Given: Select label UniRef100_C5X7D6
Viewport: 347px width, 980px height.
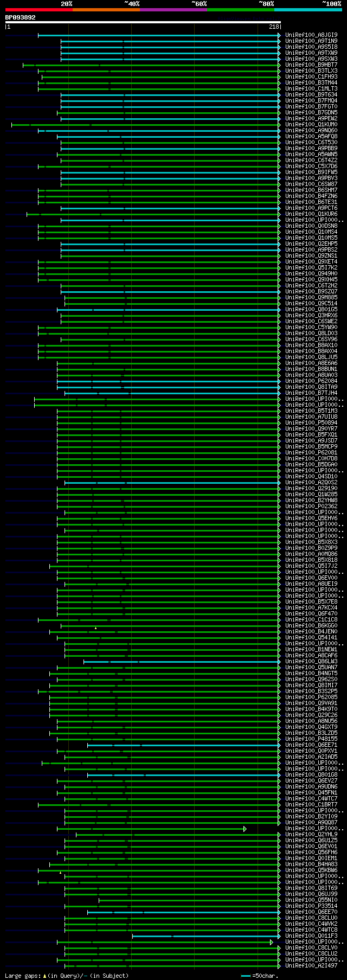Looking at the screenshot, I should pyautogui.click(x=311, y=166).
